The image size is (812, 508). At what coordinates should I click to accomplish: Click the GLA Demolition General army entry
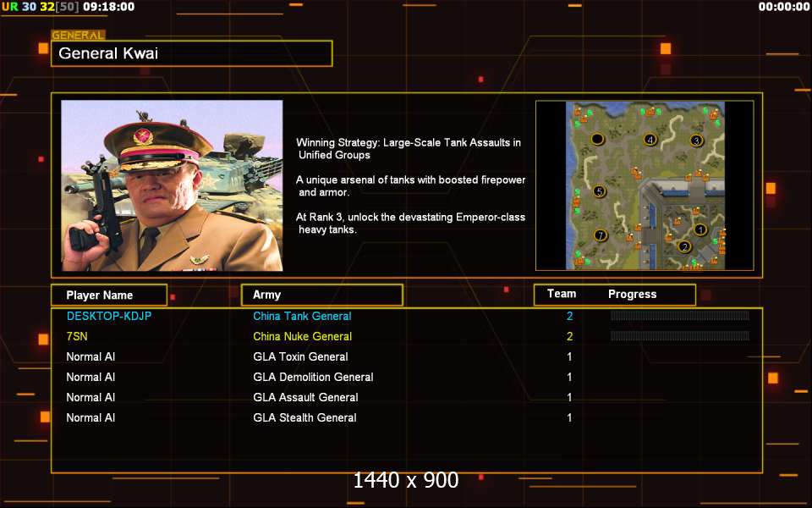click(x=313, y=377)
